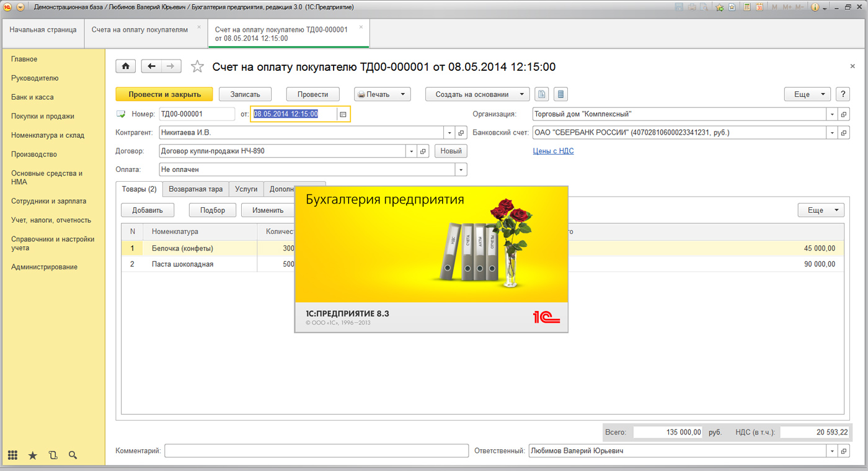868x471 pixels.
Task: Switch to Счета на оплату покупателям tab
Action: tap(139, 30)
